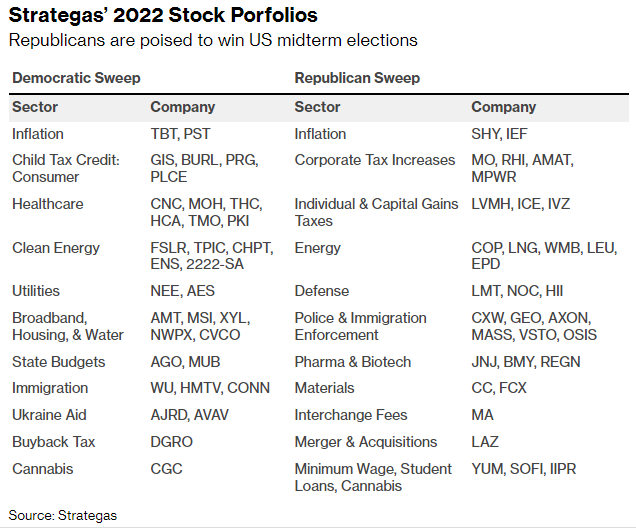Image resolution: width=636 pixels, height=528 pixels.
Task: Click the Strategas' 2022 Stock Portfolios title
Action: [163, 16]
